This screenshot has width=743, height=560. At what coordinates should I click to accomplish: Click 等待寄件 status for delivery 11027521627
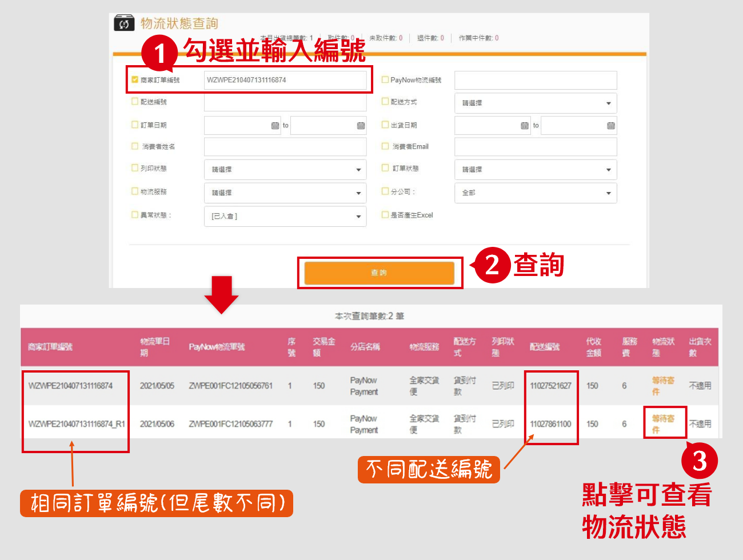(663, 386)
